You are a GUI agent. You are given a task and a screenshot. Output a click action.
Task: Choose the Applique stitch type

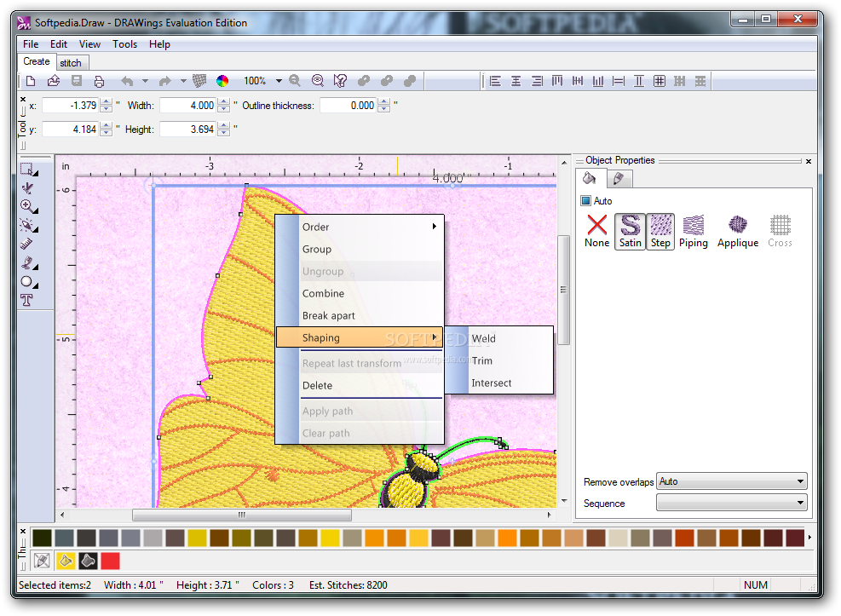pyautogui.click(x=738, y=231)
